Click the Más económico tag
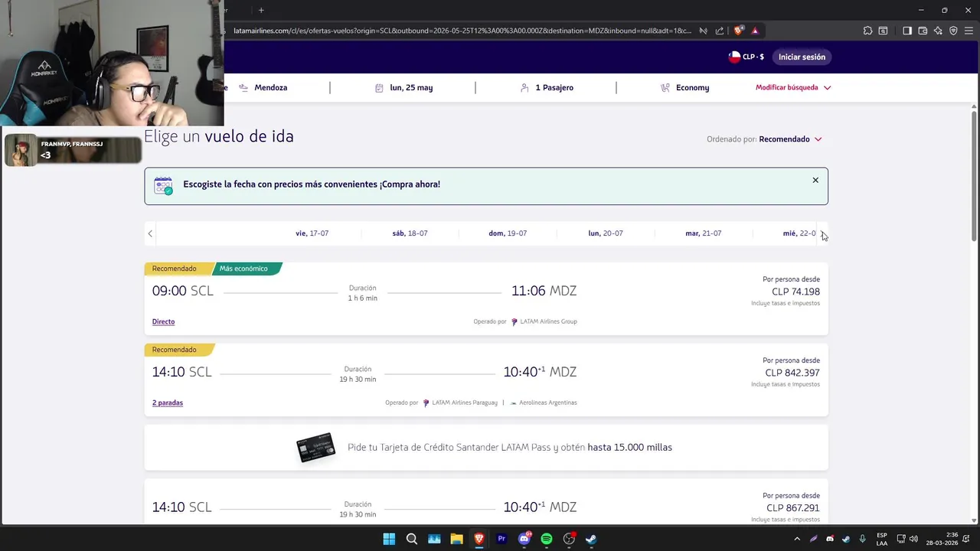This screenshot has width=980, height=551. (x=245, y=269)
